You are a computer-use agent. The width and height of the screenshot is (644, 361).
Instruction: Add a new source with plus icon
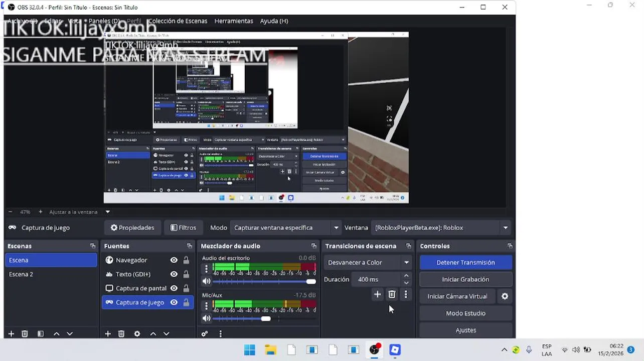coord(108,334)
